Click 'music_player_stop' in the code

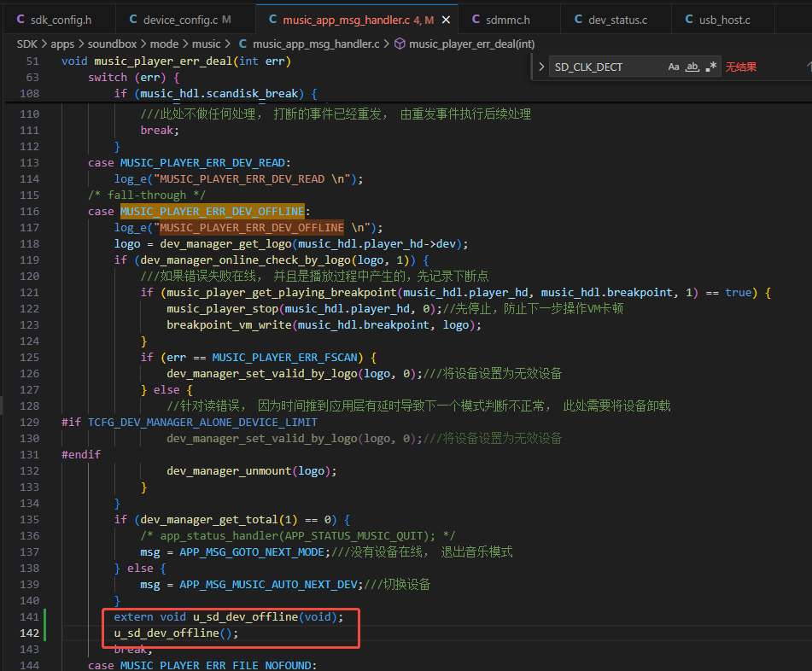click(x=223, y=308)
